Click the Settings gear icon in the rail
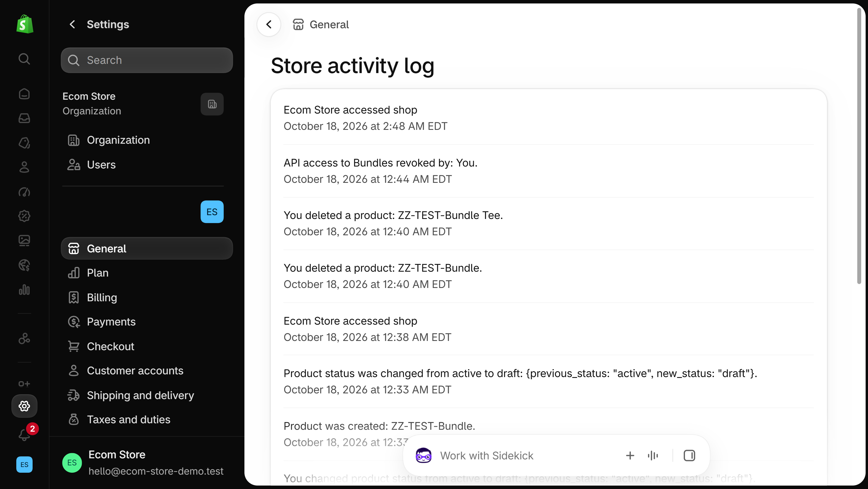Screen dimensions: 868x489 pyautogui.click(x=24, y=406)
